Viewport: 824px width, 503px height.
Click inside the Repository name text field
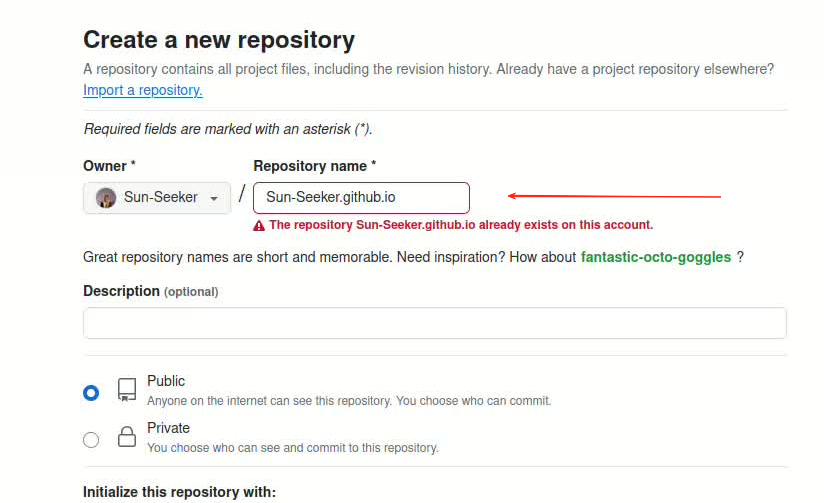point(361,198)
